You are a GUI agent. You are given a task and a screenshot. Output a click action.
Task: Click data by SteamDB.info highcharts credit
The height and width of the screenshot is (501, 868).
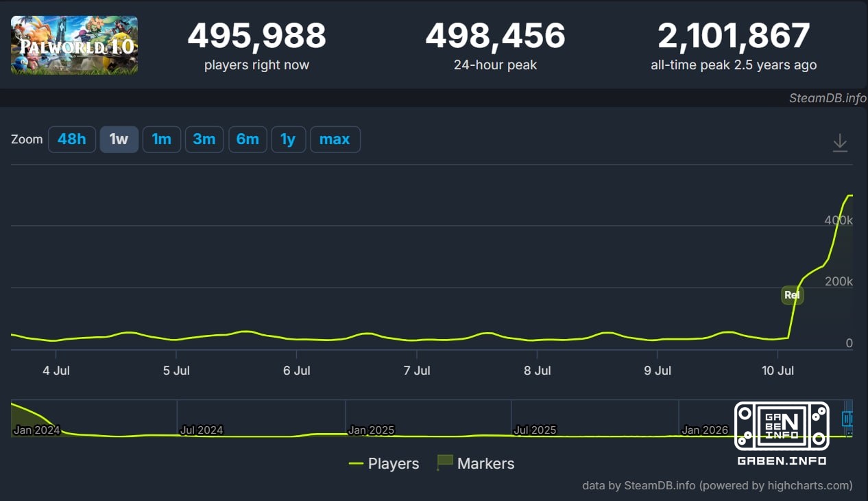(x=717, y=485)
